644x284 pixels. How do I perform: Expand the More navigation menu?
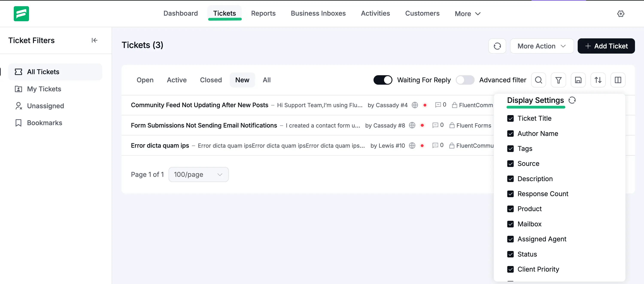467,14
